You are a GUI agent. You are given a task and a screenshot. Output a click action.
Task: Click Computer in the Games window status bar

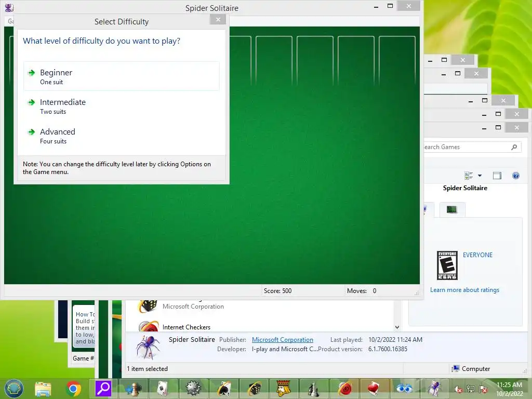click(x=471, y=368)
